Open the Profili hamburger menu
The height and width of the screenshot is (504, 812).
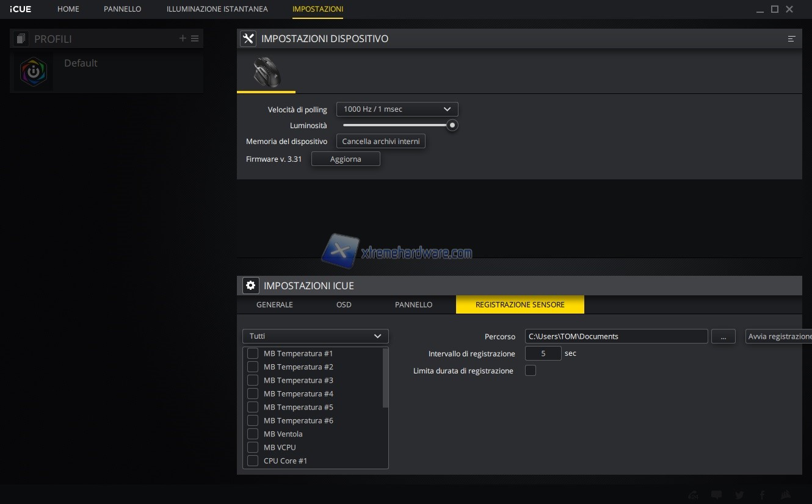pos(195,38)
